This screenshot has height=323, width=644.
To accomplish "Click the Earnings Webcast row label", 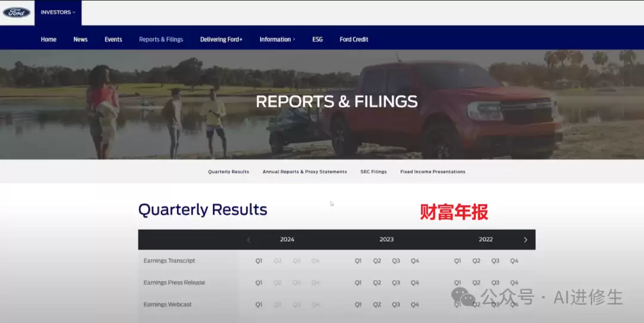I will 168,304.
